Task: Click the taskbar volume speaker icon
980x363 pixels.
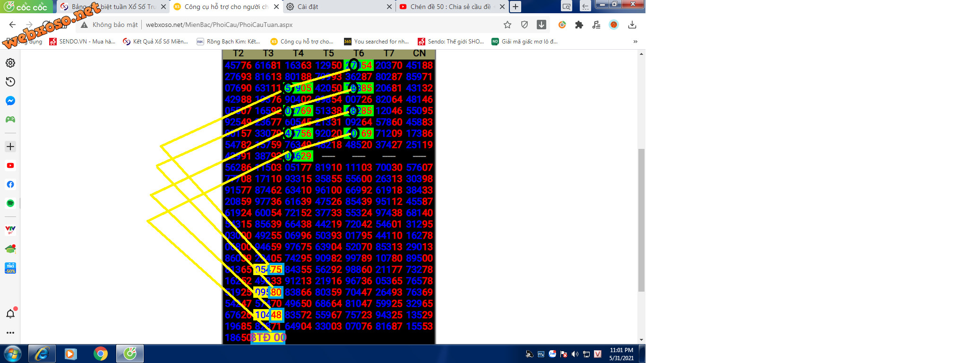Action: (575, 354)
